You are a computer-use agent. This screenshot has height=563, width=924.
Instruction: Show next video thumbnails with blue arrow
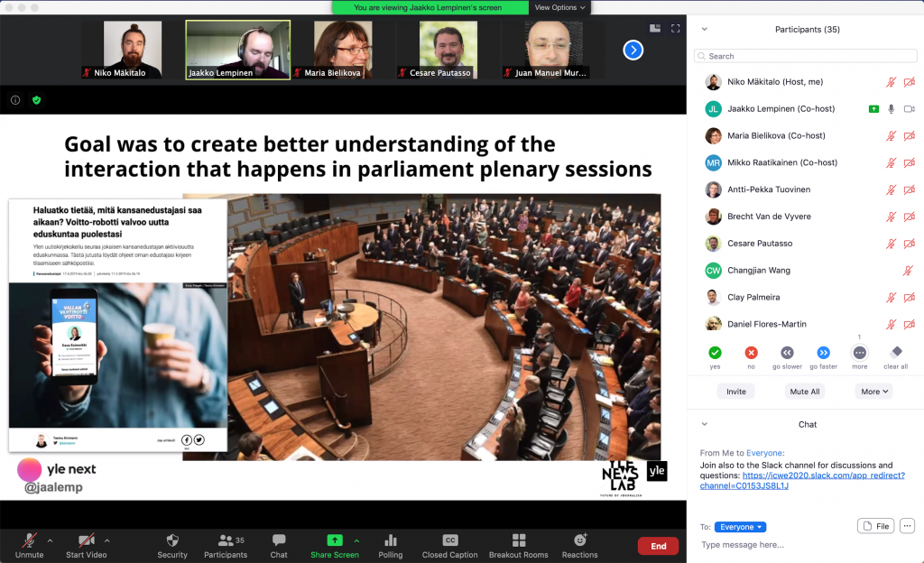point(633,50)
